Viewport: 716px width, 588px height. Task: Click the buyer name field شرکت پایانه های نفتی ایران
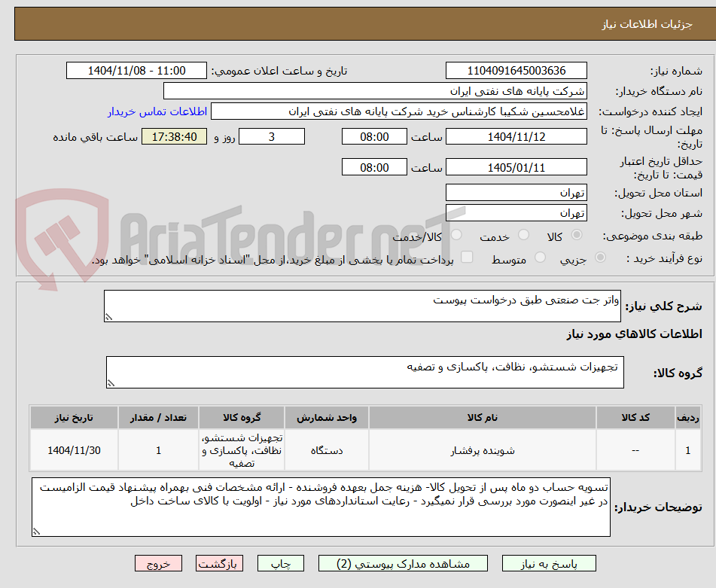click(x=375, y=91)
